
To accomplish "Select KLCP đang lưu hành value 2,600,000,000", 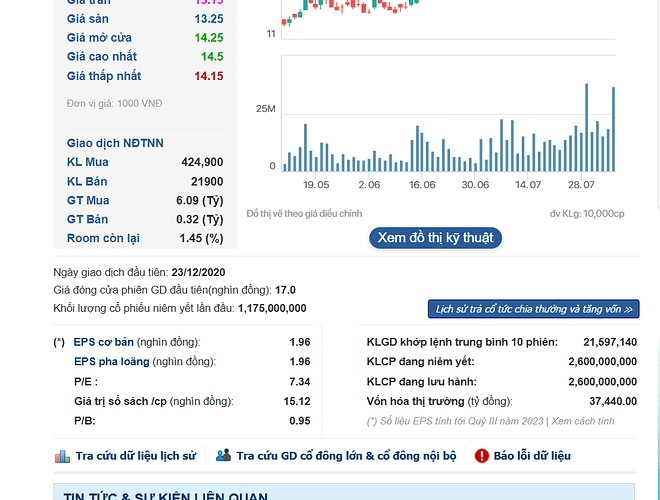I will [602, 382].
